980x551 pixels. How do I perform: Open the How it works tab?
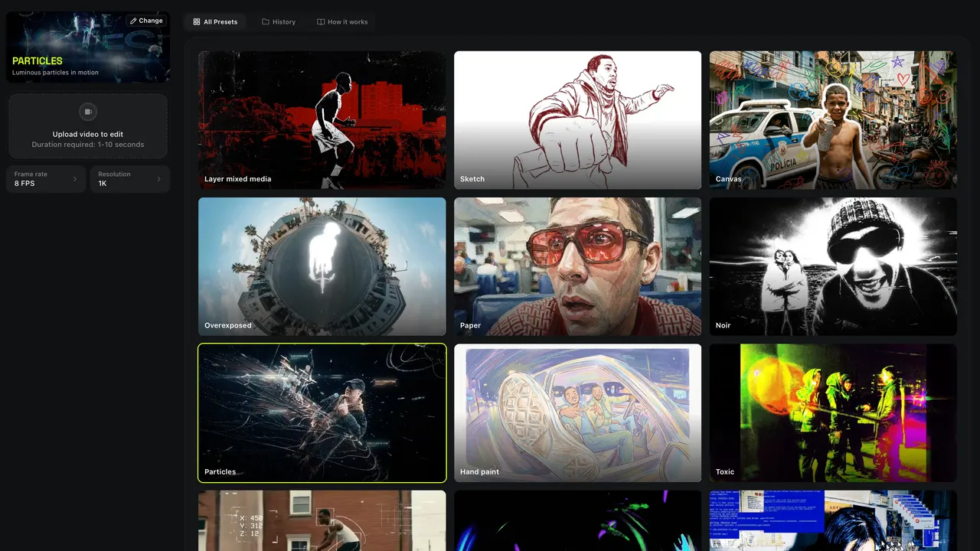pyautogui.click(x=342, y=22)
